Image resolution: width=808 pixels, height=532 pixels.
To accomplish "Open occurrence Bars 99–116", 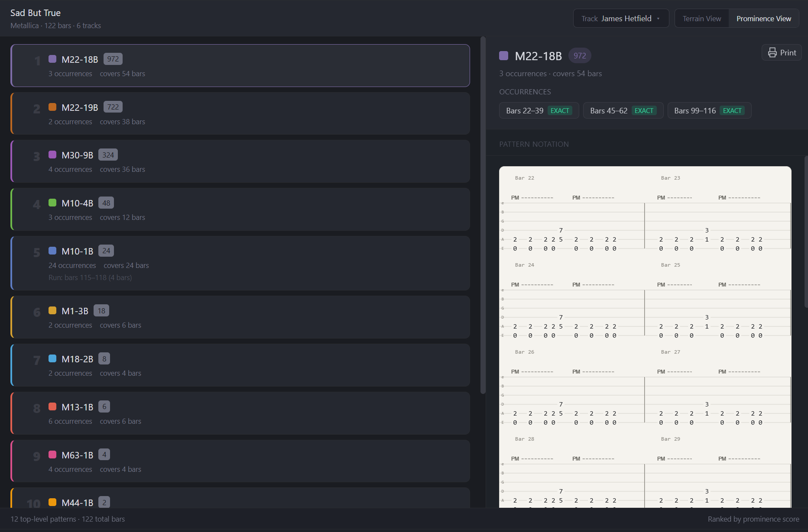I will coord(709,110).
